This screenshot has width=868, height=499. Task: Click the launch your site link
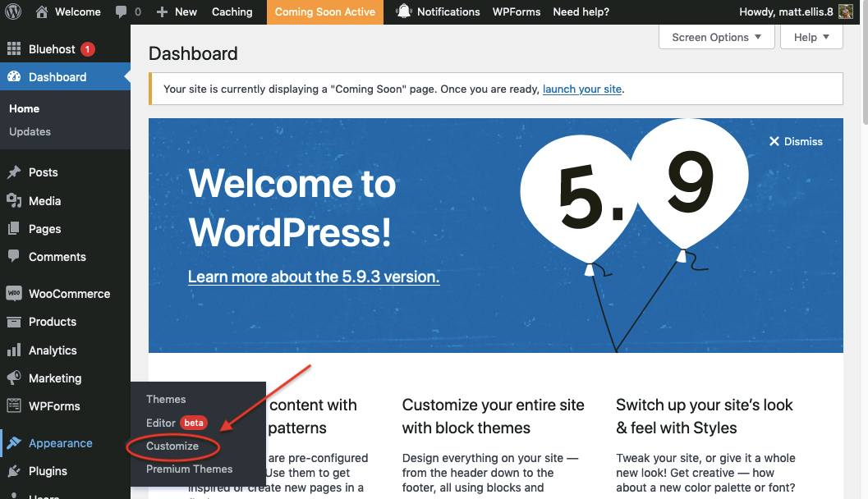[x=581, y=89]
